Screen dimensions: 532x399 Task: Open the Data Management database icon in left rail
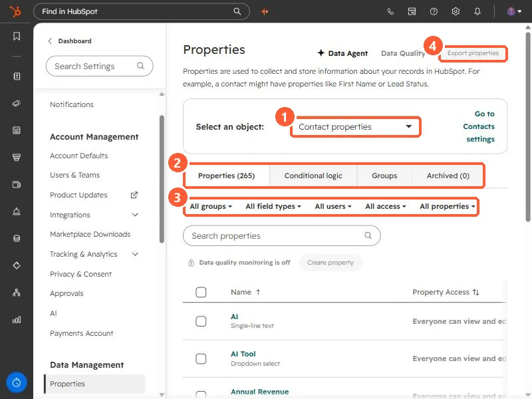pyautogui.click(x=16, y=238)
